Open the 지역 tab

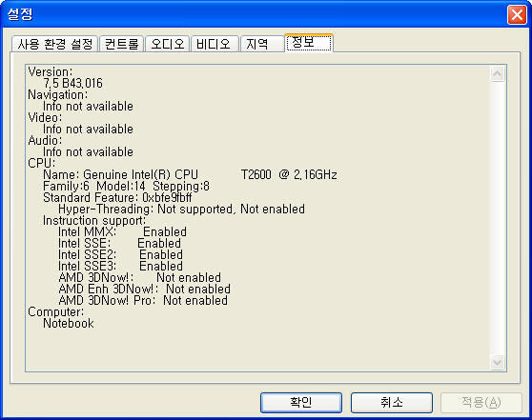coord(261,44)
